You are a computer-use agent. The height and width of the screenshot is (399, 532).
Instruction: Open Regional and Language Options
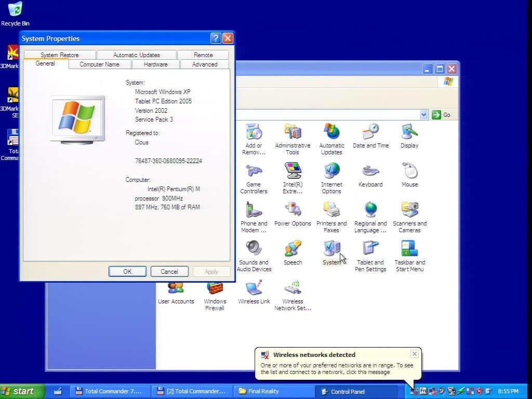click(x=370, y=217)
